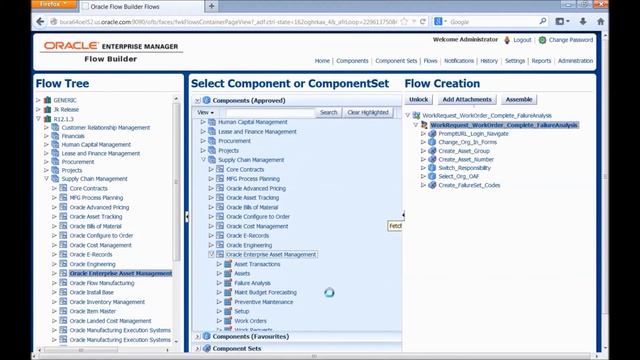The width and height of the screenshot is (640, 360).
Task: Click the Components (Approved) panel icon
Action: pos(207,100)
